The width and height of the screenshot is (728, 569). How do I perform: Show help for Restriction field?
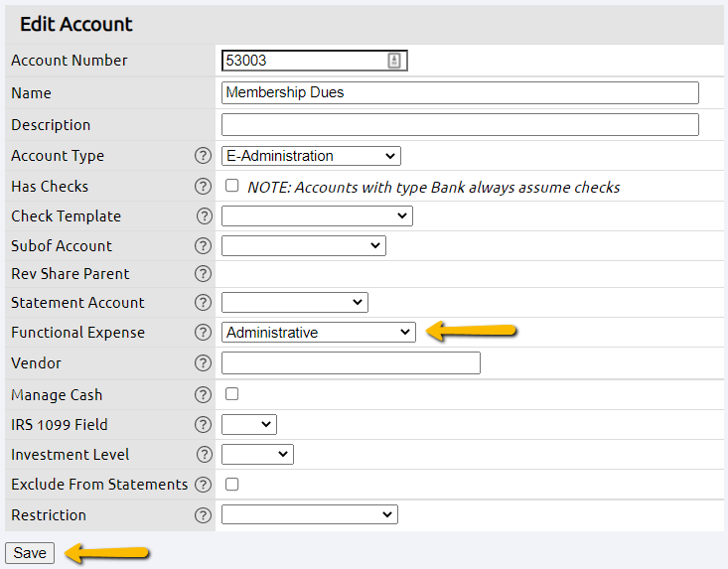click(x=203, y=515)
